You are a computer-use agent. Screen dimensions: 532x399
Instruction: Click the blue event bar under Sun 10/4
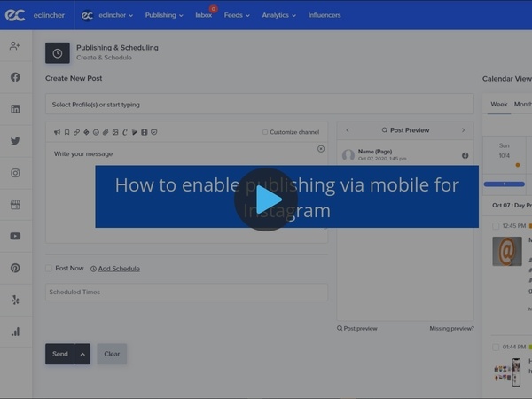[x=505, y=184]
